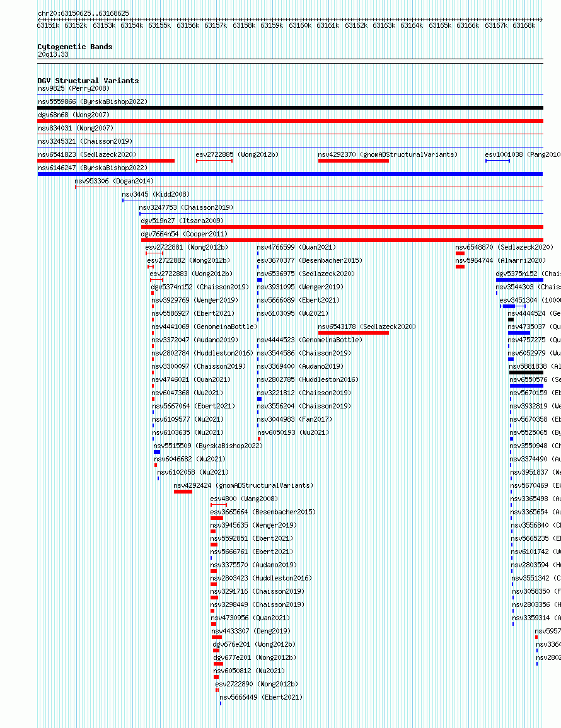561x728 pixels.
Task: Click nsv4746021 (Quan2021) label
Action: (x=192, y=379)
